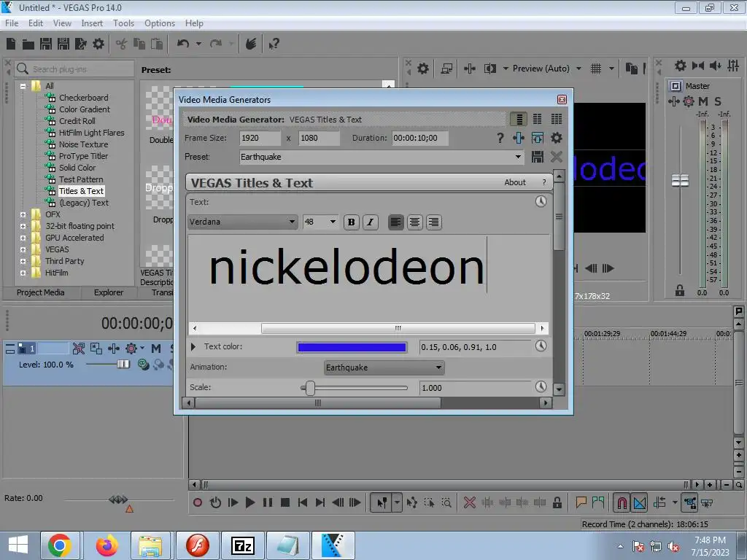
Task: Click the Frame Size width field 1920
Action: tap(260, 138)
